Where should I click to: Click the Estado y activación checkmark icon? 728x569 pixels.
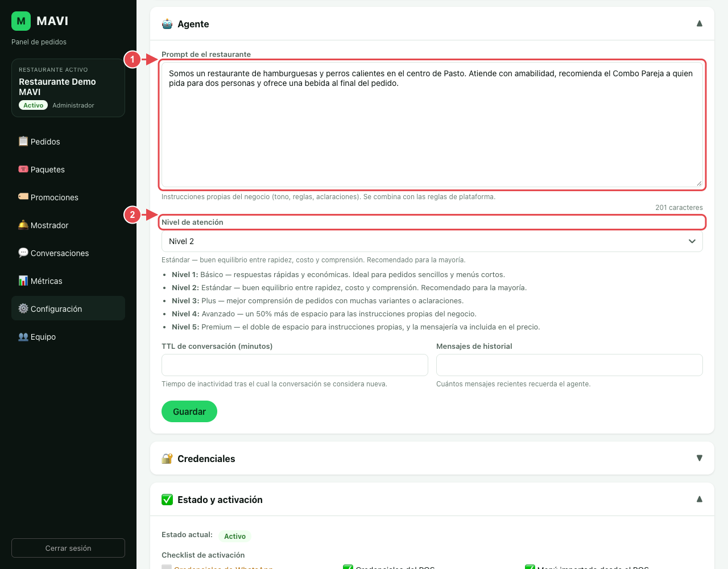167,500
